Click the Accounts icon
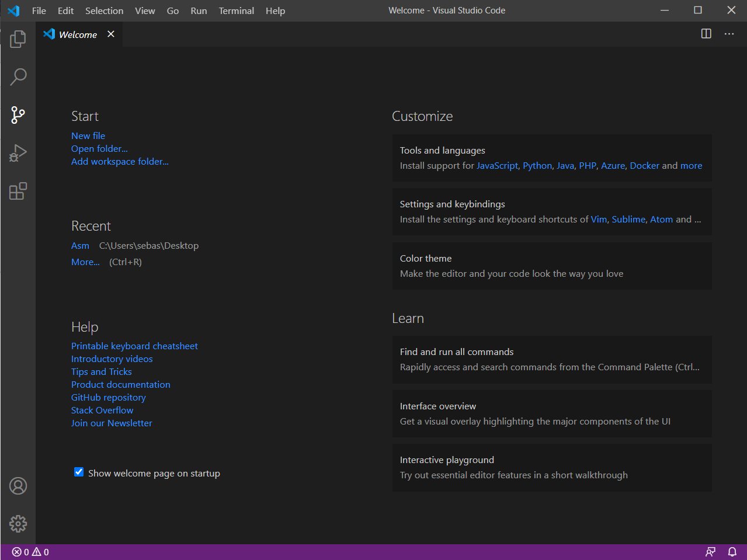The width and height of the screenshot is (747, 560). click(x=18, y=486)
